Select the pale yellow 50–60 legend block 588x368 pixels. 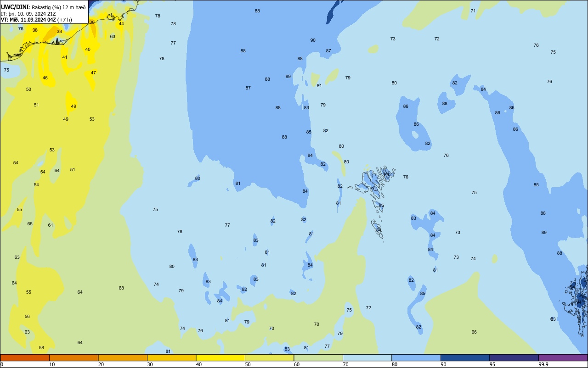pyautogui.click(x=269, y=357)
